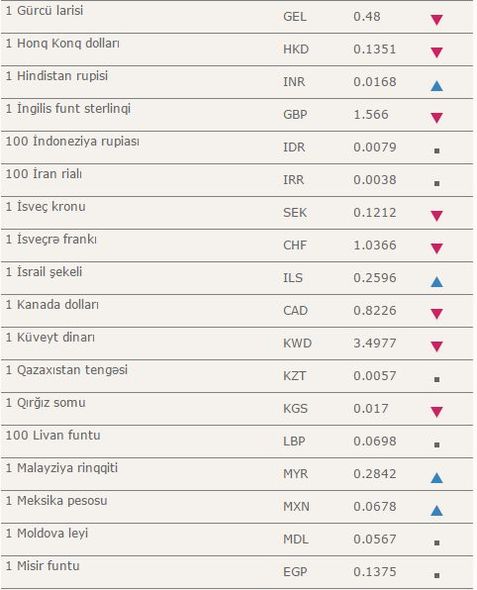Click the unchanged square marker for IDR
This screenshot has width=477, height=590.
pos(437,151)
